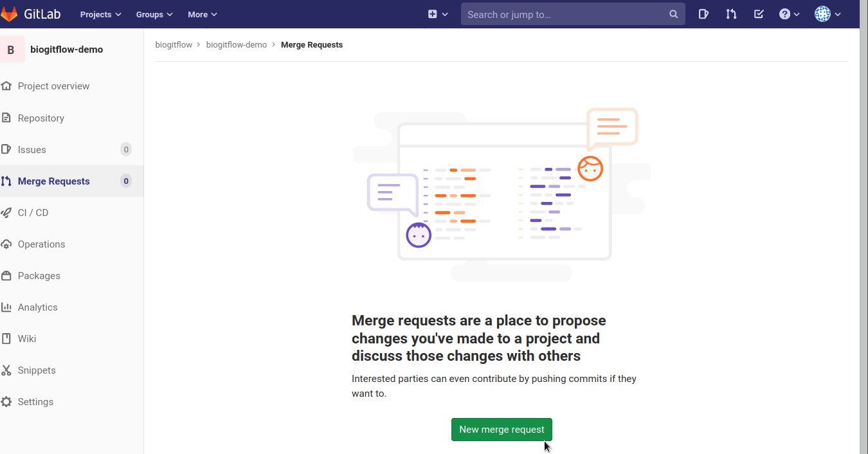
Task: Click the biogitflow-demo project avatar B
Action: [11, 50]
